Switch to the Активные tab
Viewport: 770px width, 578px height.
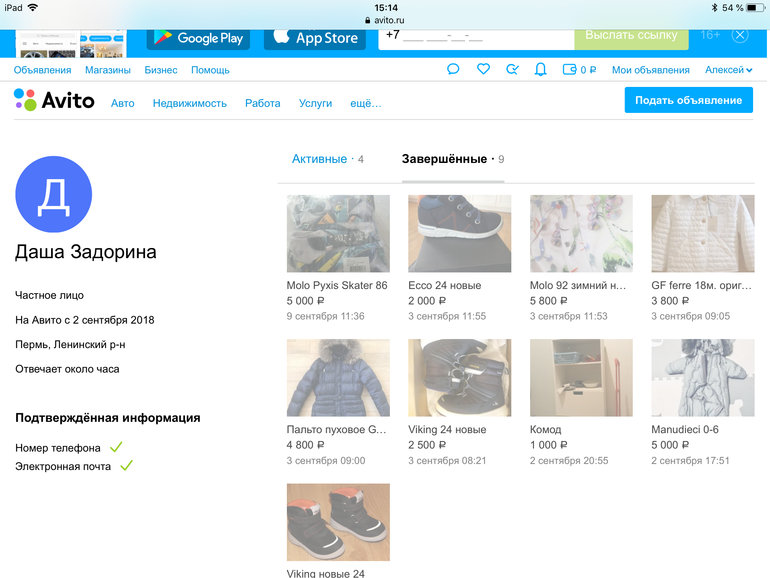[319, 159]
